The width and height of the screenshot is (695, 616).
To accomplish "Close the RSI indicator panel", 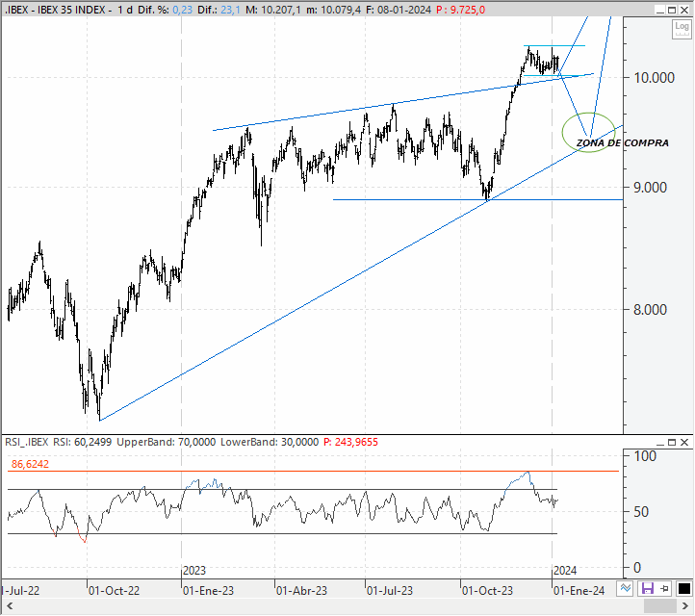I will [684, 443].
